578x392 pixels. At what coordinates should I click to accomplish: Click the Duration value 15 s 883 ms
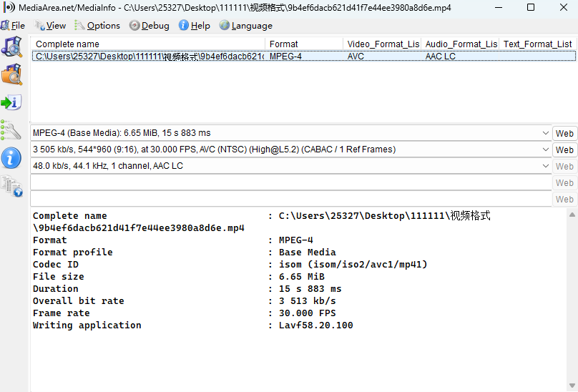pos(310,289)
